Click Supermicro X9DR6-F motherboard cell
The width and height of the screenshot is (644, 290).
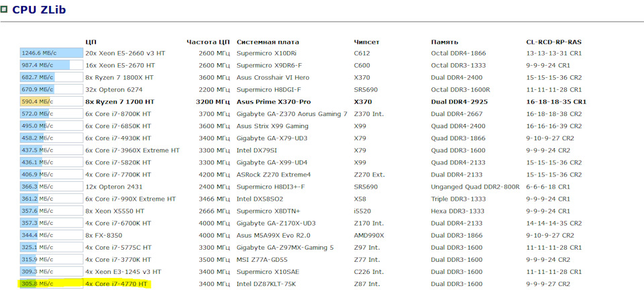[x=270, y=65]
